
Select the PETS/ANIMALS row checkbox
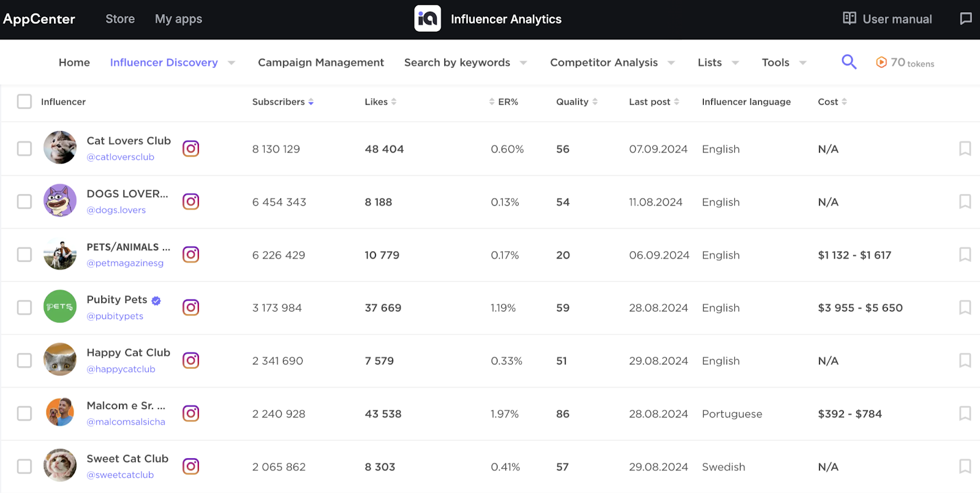24,254
